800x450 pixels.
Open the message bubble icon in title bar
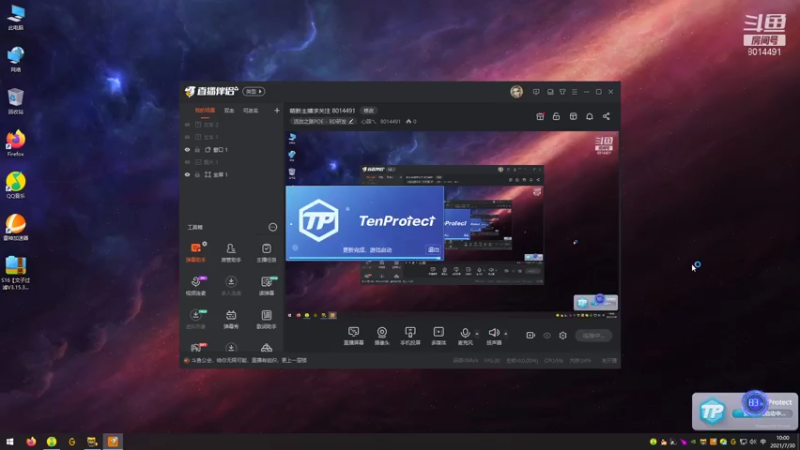(x=536, y=92)
